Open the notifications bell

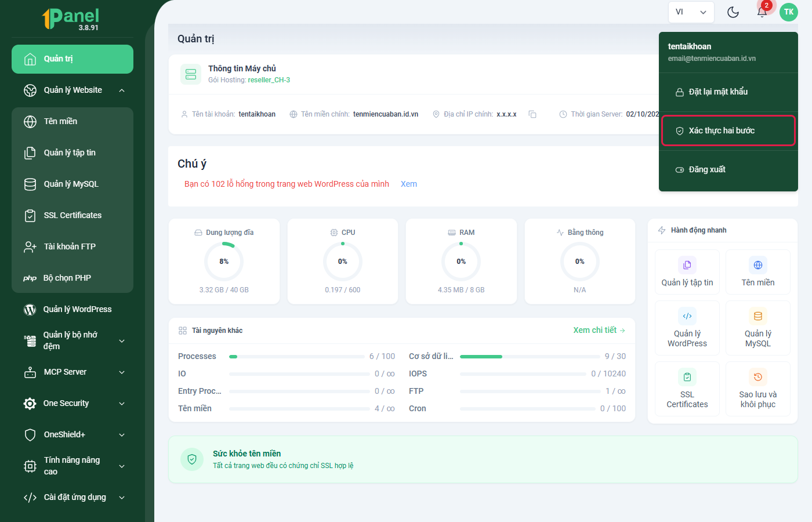[762, 12]
